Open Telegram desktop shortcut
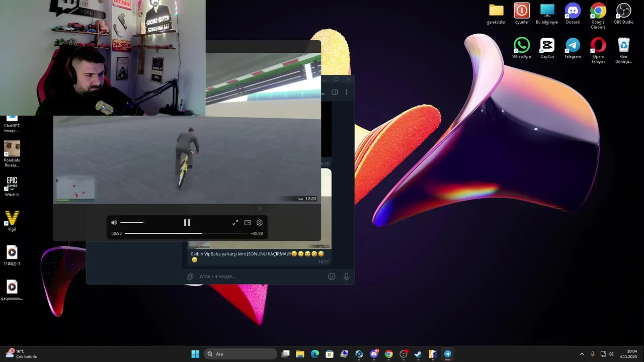 coord(573,49)
